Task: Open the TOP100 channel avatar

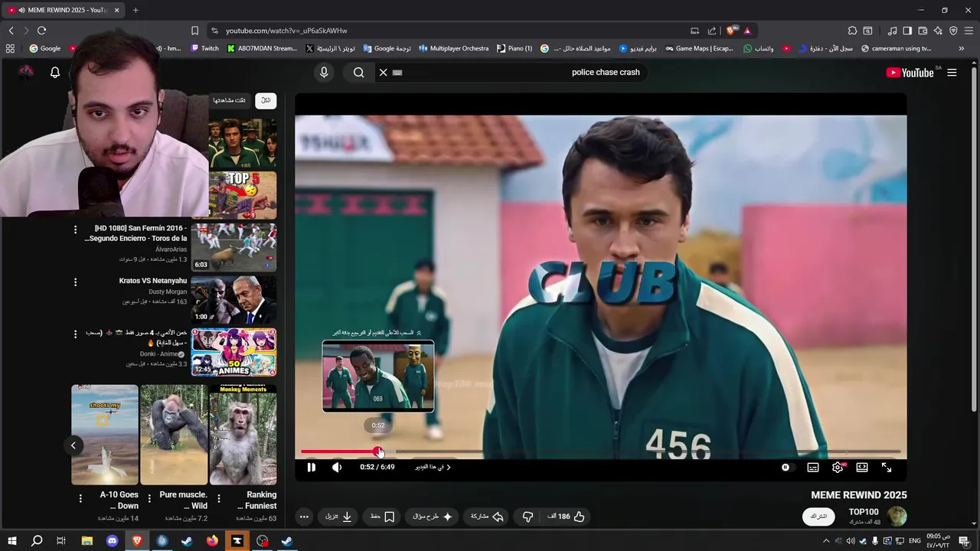Action: click(897, 517)
